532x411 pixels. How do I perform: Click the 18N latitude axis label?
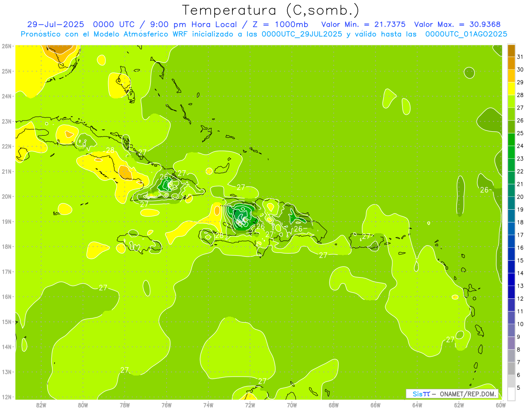pos(6,247)
